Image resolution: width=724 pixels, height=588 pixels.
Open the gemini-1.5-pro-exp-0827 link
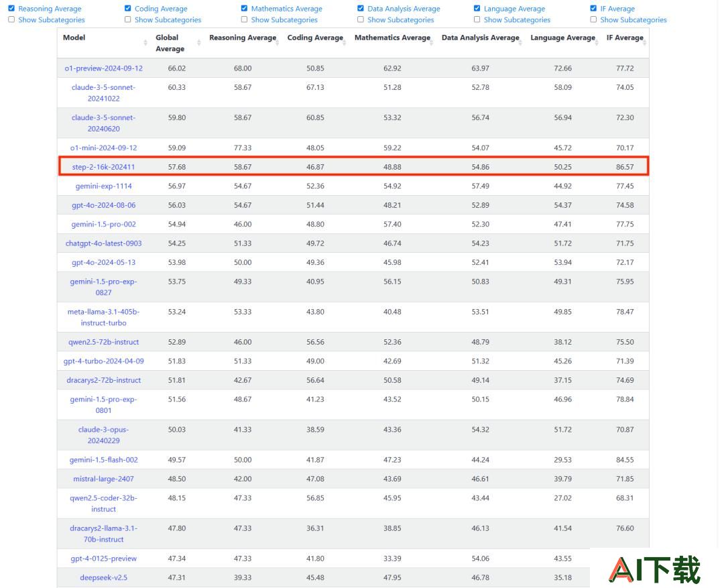tap(103, 287)
